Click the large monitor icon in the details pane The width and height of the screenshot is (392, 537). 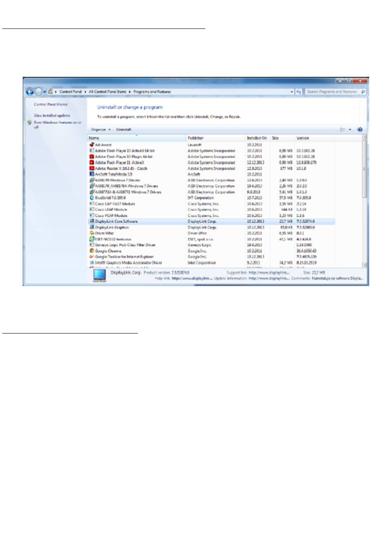tap(99, 276)
